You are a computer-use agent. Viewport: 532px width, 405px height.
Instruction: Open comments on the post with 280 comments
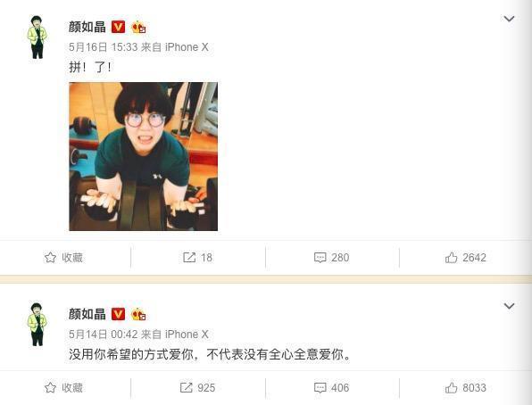pyautogui.click(x=331, y=258)
